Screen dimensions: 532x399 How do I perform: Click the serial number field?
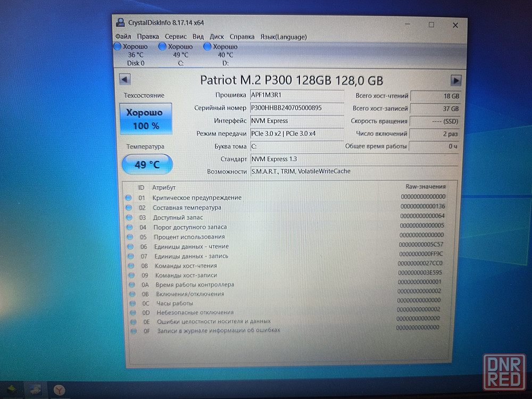(296, 108)
